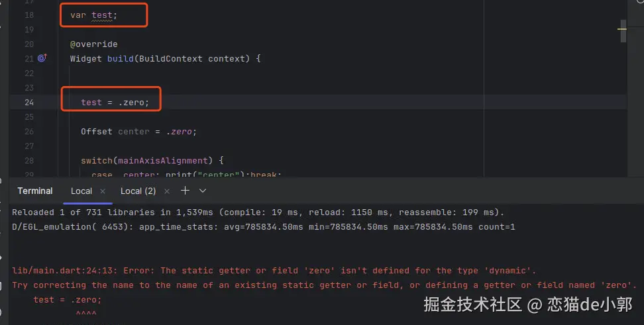Click the override gutter icon on line 21

point(42,58)
